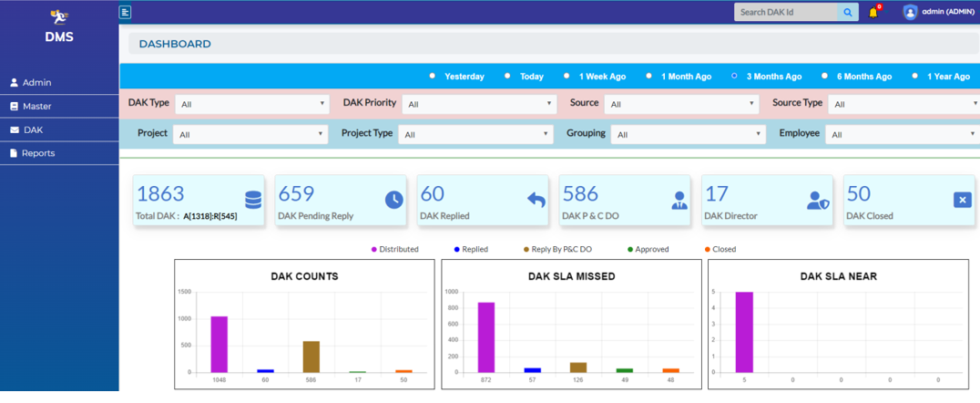The height and width of the screenshot is (403, 980).
Task: Click the DAK Closed X icon
Action: coord(962,200)
